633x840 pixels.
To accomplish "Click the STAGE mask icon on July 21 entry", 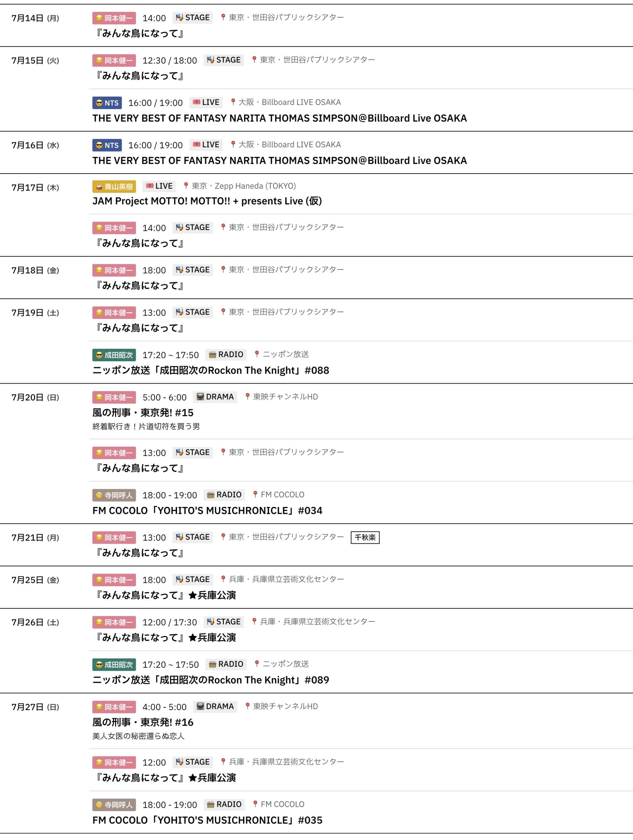I will pyautogui.click(x=179, y=536).
